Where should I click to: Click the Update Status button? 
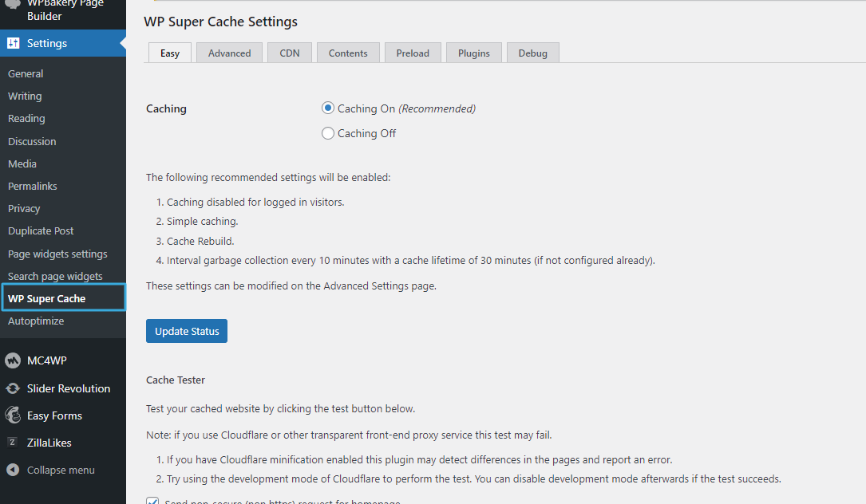[x=187, y=331]
